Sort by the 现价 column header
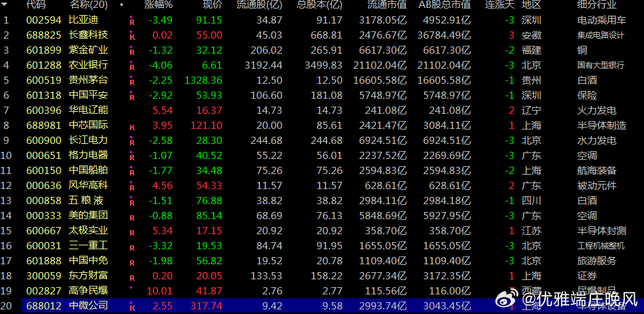The image size is (644, 314). pyautogui.click(x=212, y=5)
